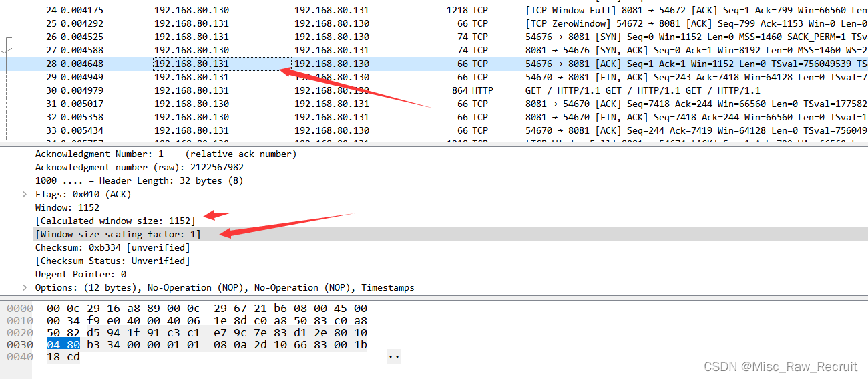This screenshot has height=379, width=868.
Task: Click hex offset row 0010
Action: pos(19,321)
